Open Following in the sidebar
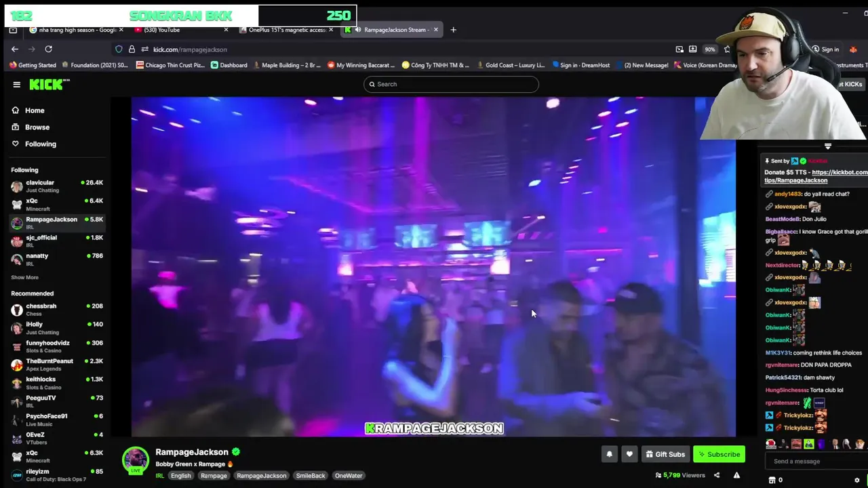 coord(34,144)
